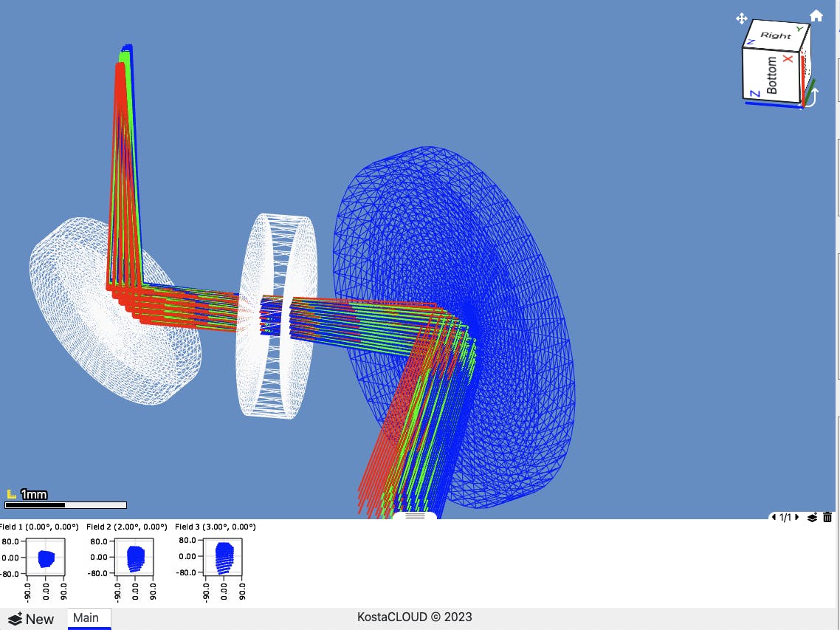Click the add layer icon near trash
This screenshot has width=840, height=630.
click(x=812, y=518)
